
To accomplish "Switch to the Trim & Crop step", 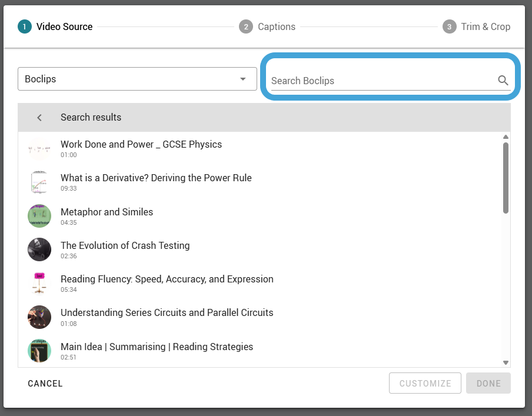I will [x=476, y=26].
